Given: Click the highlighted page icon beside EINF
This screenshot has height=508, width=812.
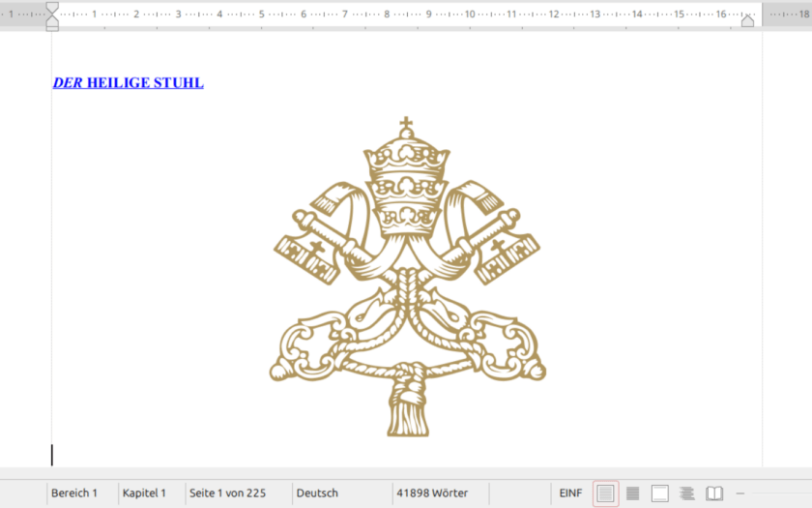Looking at the screenshot, I should click(x=605, y=493).
